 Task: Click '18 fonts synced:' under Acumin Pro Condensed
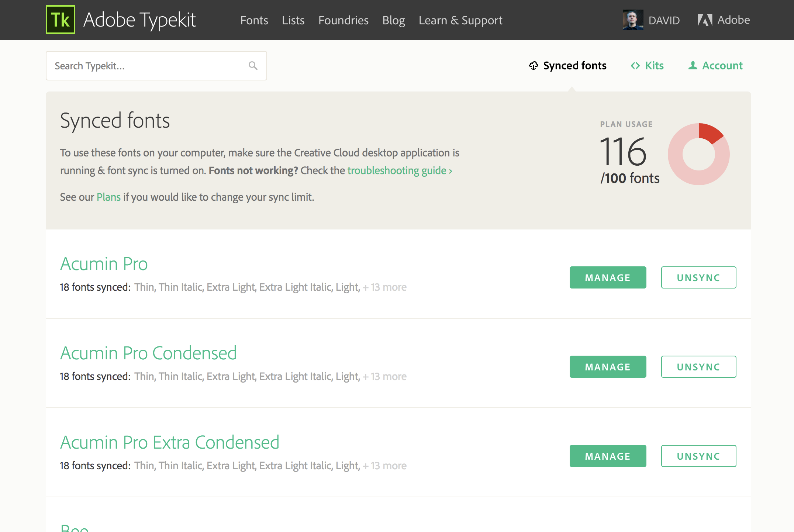[x=95, y=376]
